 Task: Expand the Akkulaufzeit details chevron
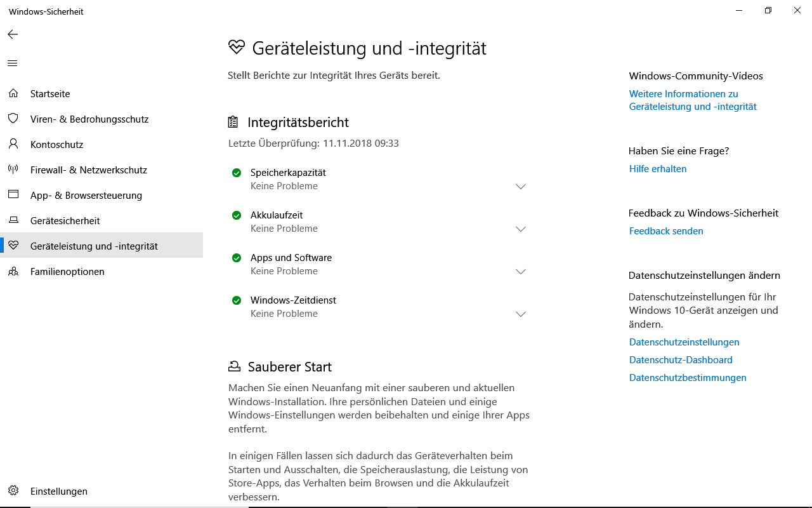(521, 229)
